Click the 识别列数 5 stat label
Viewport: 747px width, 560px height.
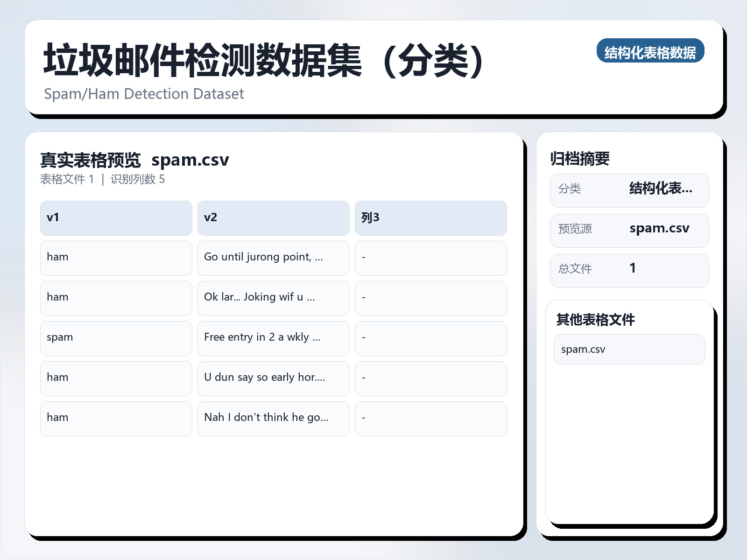(138, 179)
